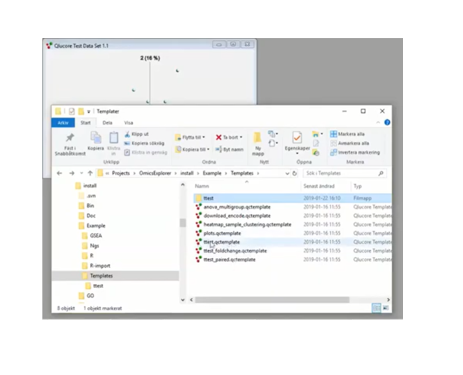Expand the address bar history dropdown
The height and width of the screenshot is (375, 463).
pyautogui.click(x=287, y=173)
